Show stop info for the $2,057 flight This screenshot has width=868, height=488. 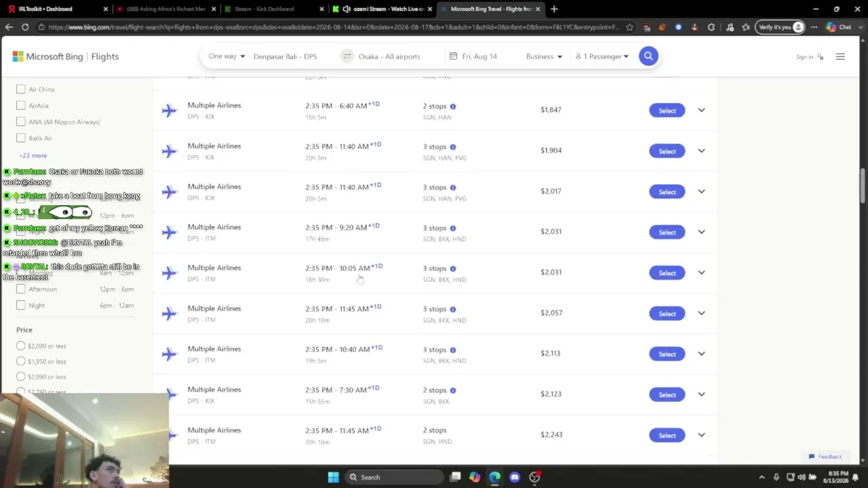click(453, 310)
